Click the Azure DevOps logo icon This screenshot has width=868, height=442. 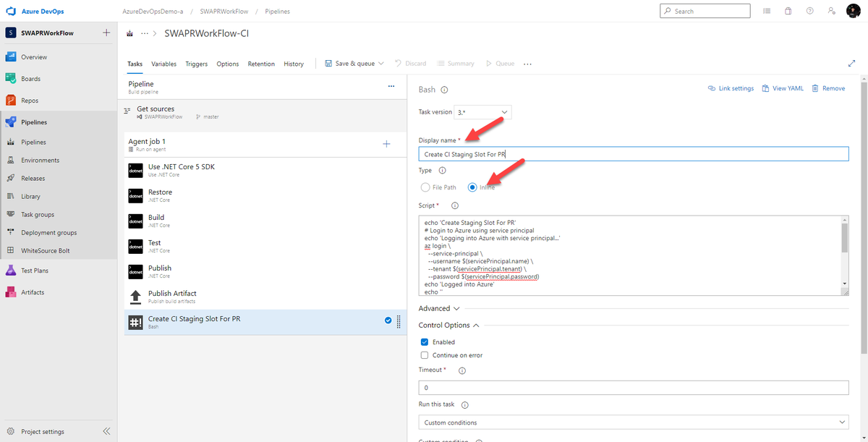(x=10, y=11)
